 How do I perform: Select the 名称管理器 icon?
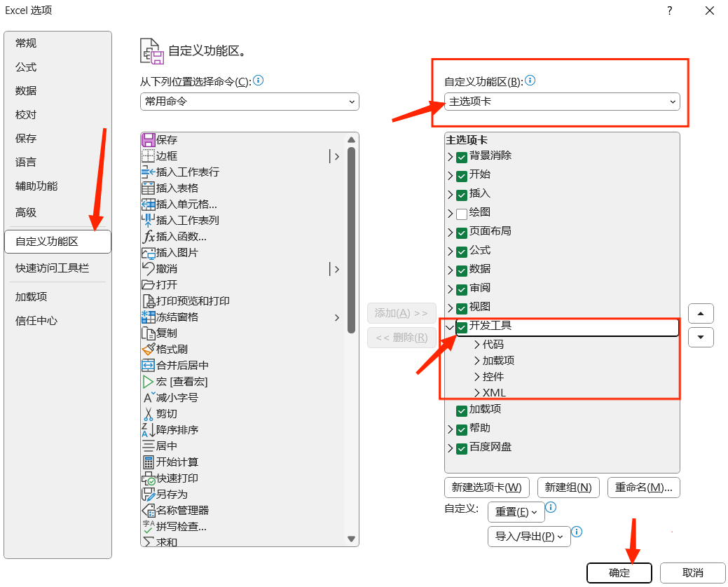pyautogui.click(x=148, y=511)
